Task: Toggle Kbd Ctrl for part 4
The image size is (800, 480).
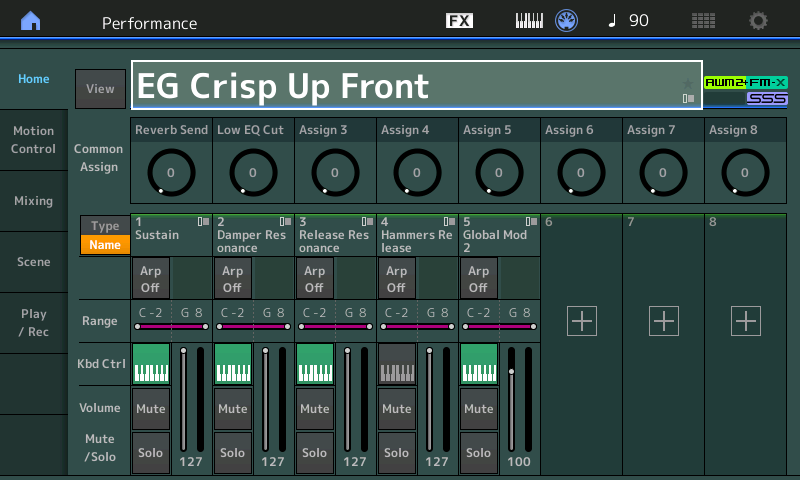Action: (397, 364)
